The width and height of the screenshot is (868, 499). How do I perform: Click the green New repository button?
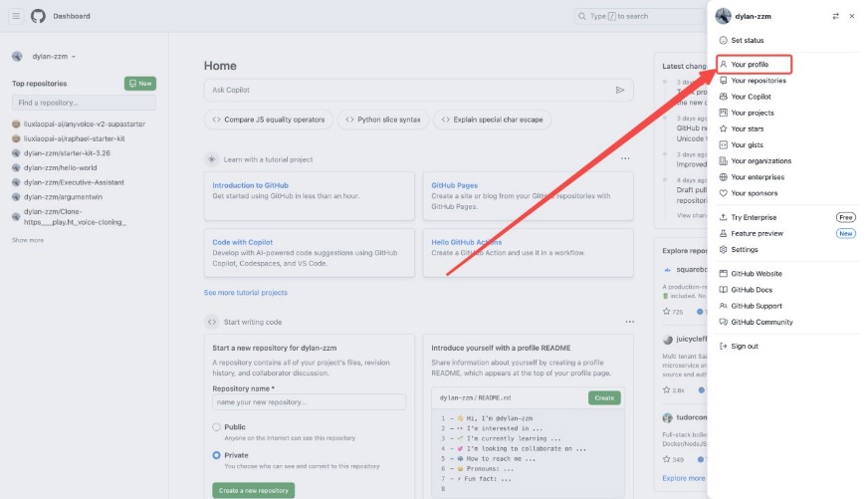click(139, 84)
